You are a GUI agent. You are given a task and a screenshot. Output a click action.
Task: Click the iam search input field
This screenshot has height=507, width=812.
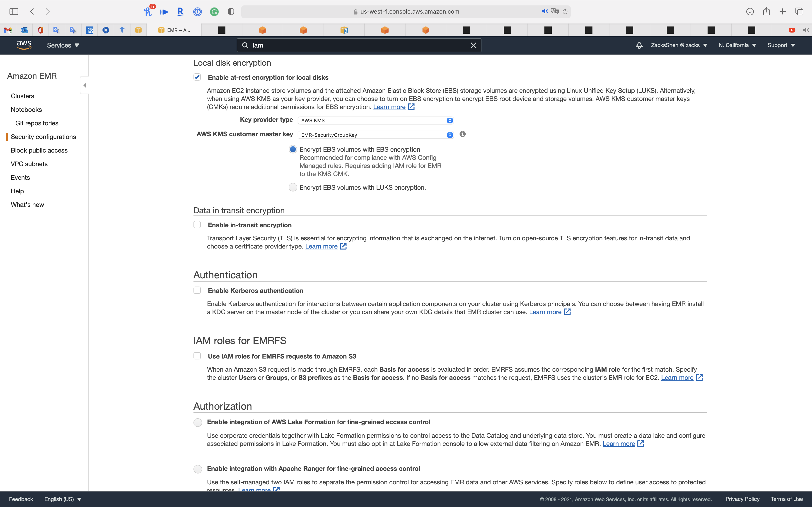359,45
